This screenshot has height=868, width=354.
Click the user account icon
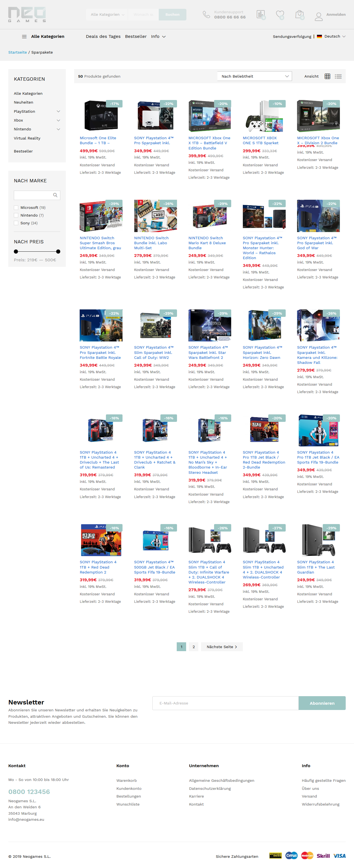[x=319, y=17]
